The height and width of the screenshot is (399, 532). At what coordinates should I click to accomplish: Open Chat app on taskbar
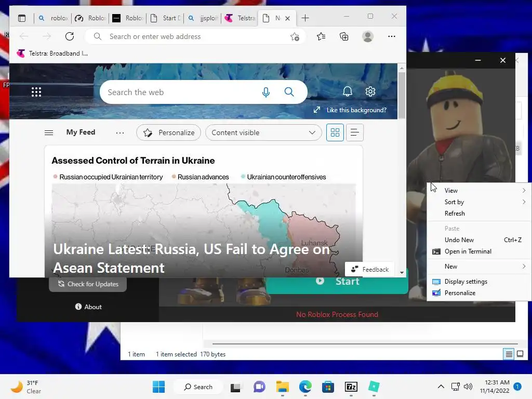click(x=260, y=387)
